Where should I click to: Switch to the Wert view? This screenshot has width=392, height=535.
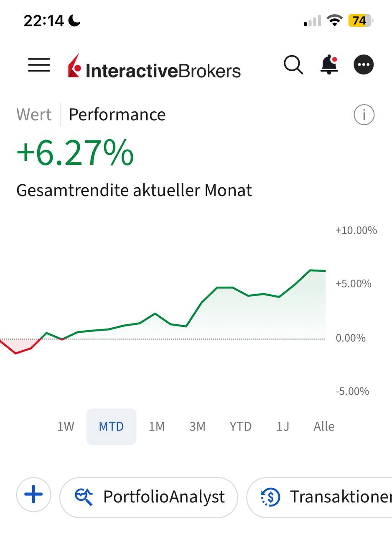(34, 115)
